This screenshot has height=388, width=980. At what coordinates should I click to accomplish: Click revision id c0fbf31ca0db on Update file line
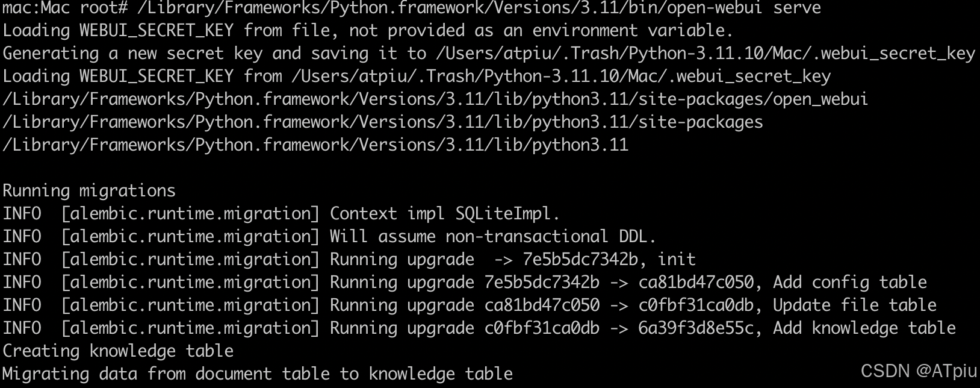(696, 305)
